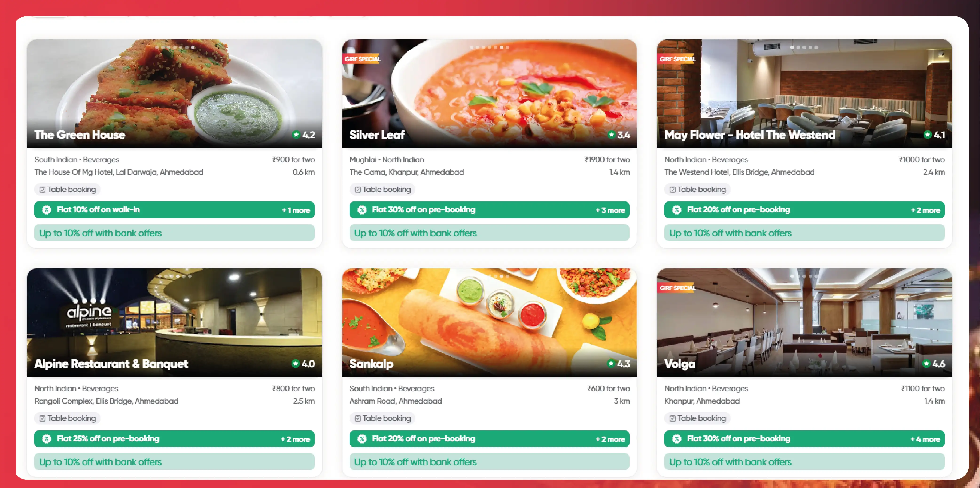Click the green star rating icon on The Green House
The width and height of the screenshot is (980, 488).
[296, 135]
